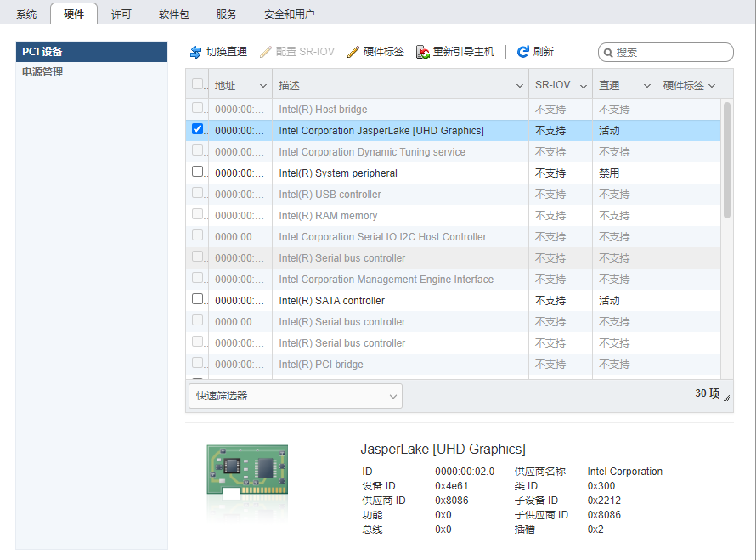
Task: Select the PCI 设备 sidebar entry
Action: point(49,51)
